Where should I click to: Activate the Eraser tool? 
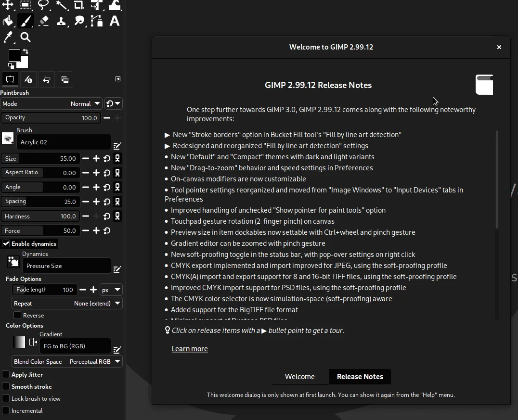(43, 21)
